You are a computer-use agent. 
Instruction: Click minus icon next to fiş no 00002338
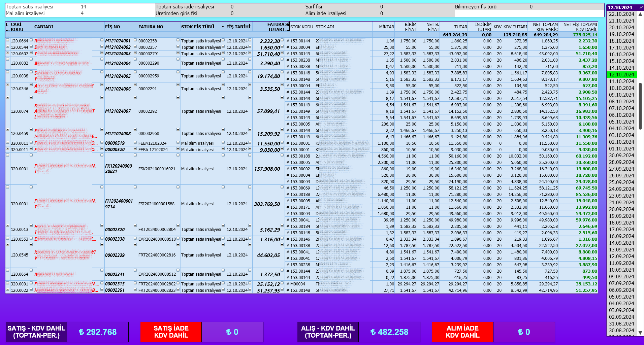pyautogui.click(x=135, y=238)
